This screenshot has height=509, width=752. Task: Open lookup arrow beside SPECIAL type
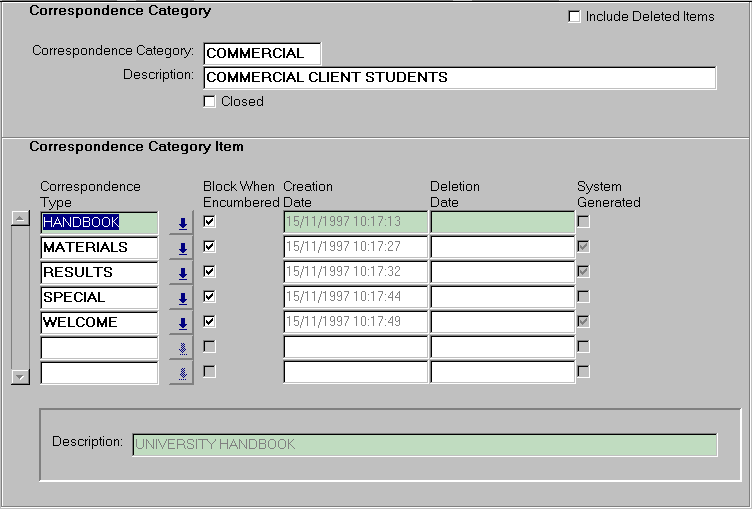182,298
